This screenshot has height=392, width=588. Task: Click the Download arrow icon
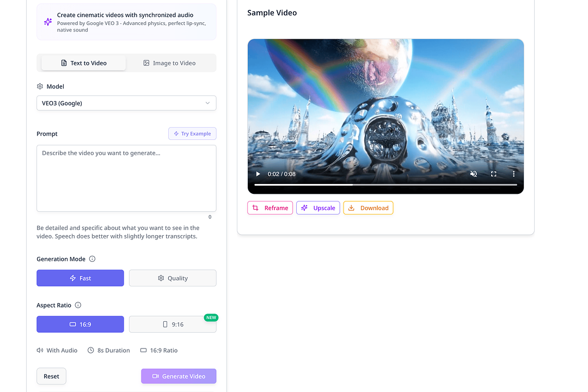352,208
